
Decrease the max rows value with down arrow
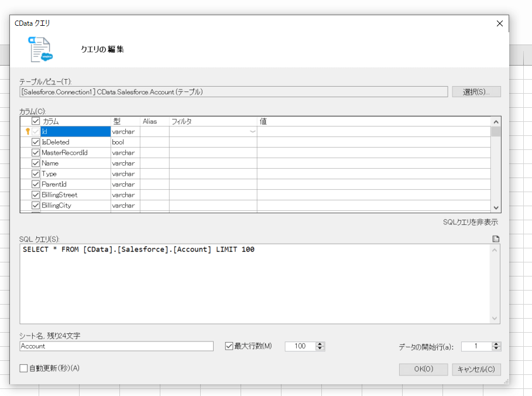tap(320, 349)
